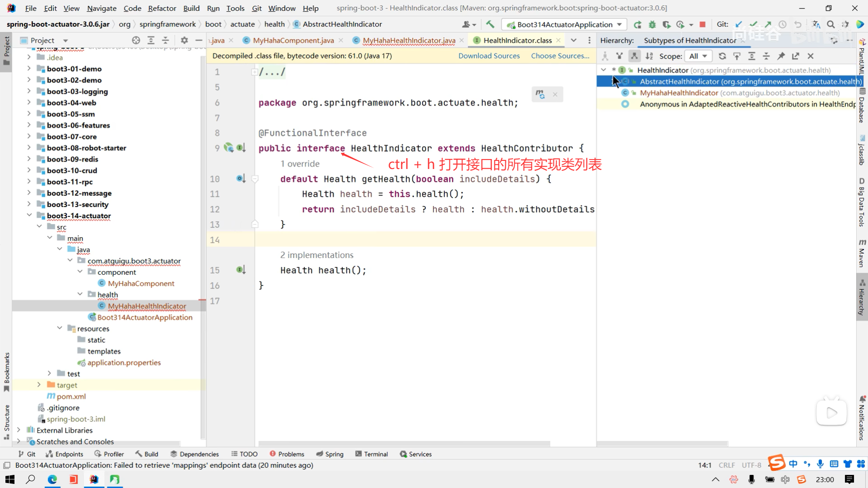
Task: Stop the running application
Action: coord(703,24)
